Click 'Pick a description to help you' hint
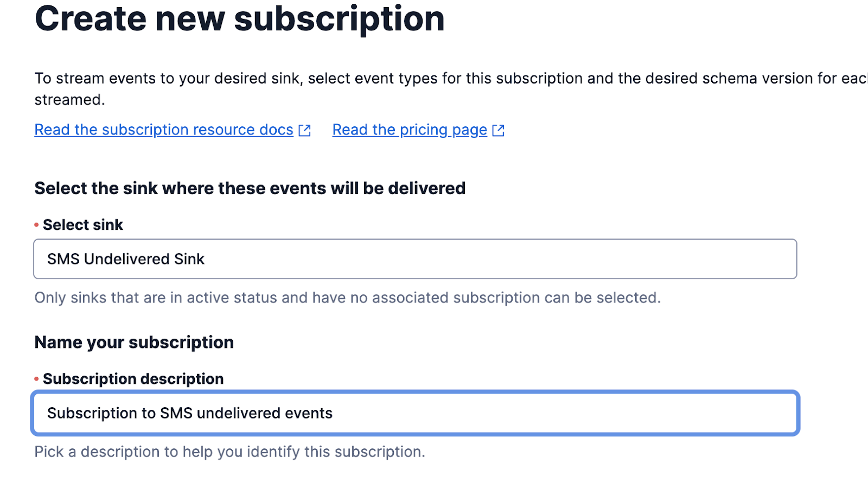868x489 pixels. (229, 452)
